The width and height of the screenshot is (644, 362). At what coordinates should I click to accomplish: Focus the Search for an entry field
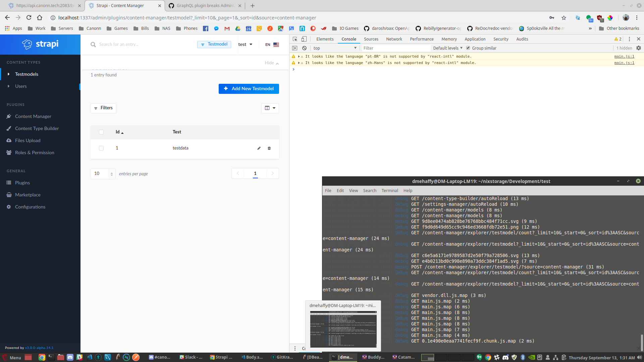point(134,44)
